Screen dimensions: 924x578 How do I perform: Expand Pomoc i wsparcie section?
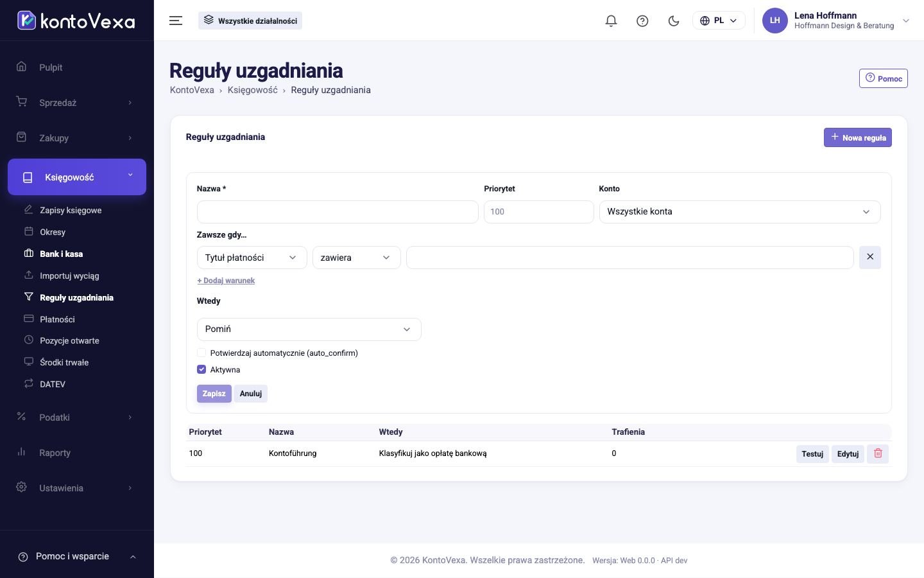tap(77, 556)
